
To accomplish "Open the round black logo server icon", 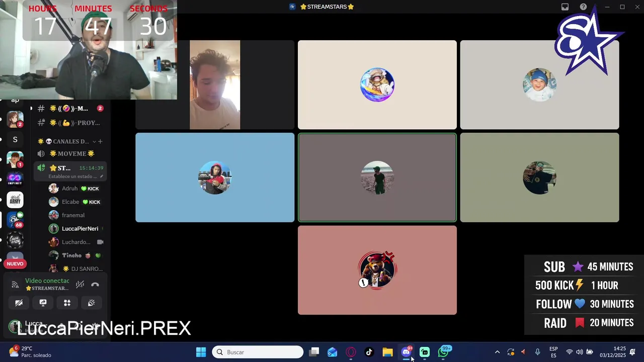I will tap(15, 240).
